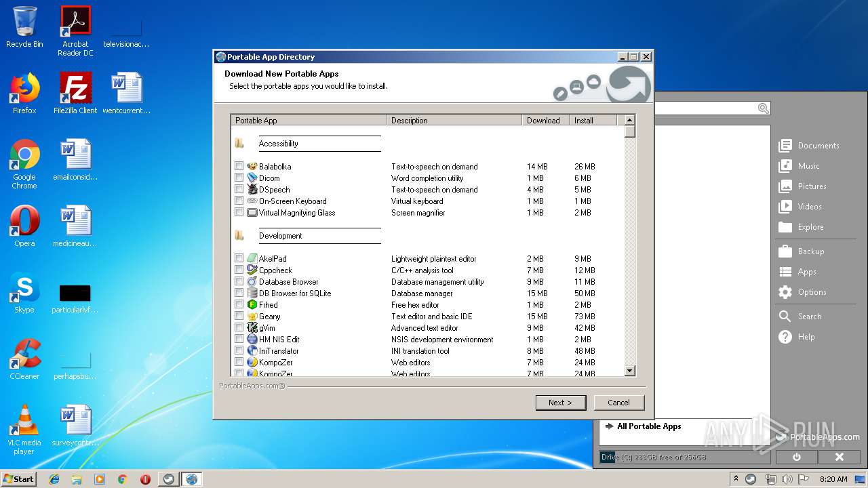Image resolution: width=868 pixels, height=488 pixels.
Task: Enable the On-Screen Keyboard checkbox
Action: click(x=239, y=201)
